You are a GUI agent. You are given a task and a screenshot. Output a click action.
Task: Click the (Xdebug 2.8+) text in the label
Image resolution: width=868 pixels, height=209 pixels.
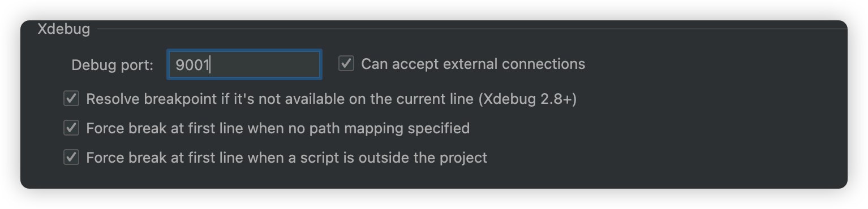tap(527, 99)
